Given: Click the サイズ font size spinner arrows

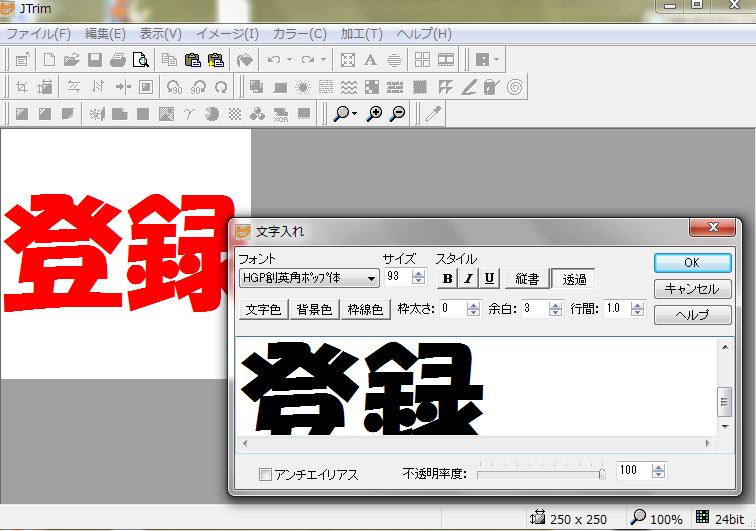Looking at the screenshot, I should [418, 277].
